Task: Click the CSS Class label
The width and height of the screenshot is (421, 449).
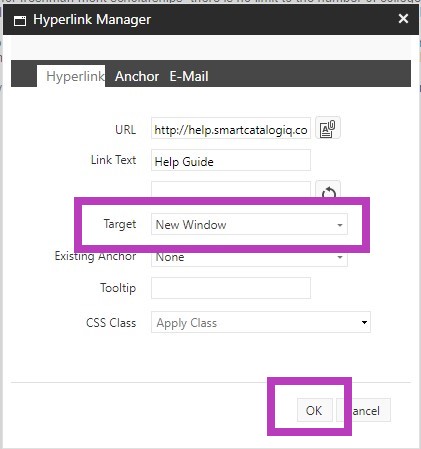Action: [111, 323]
